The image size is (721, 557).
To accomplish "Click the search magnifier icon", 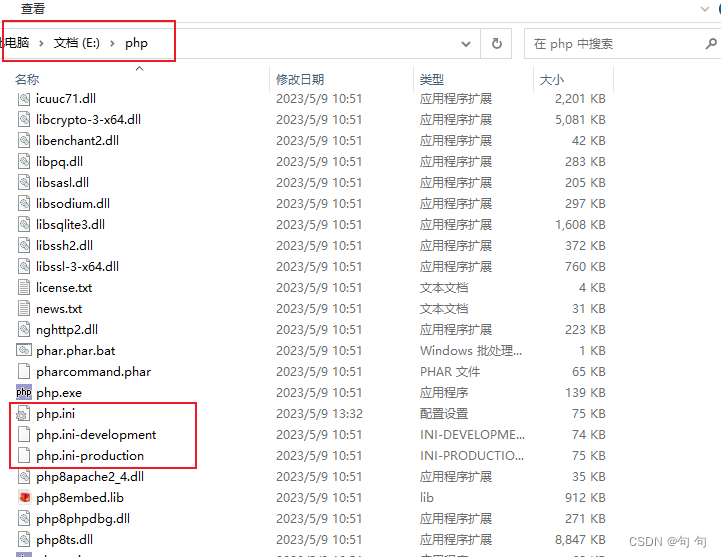I will (711, 44).
